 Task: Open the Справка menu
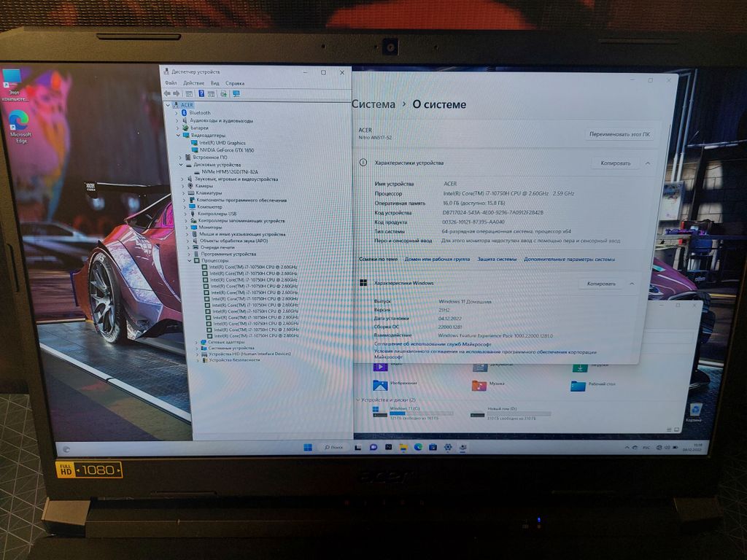[234, 83]
